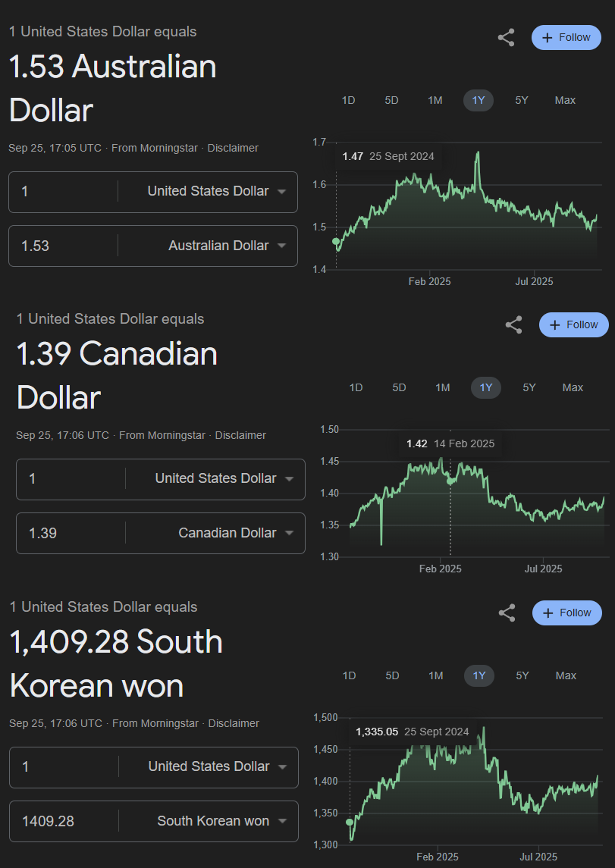Follow the USD to Canadian Dollar rate
The image size is (615, 868).
point(574,325)
